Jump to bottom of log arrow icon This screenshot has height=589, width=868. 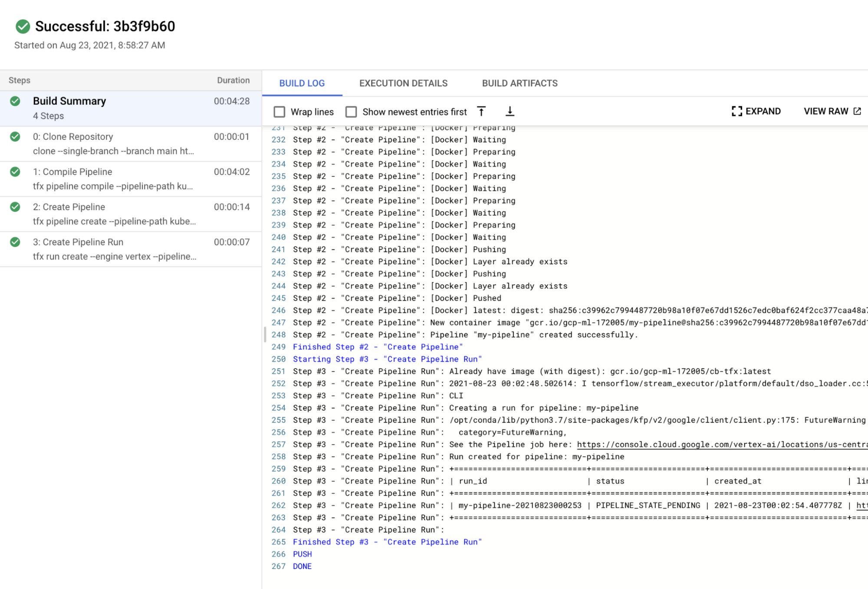(510, 111)
